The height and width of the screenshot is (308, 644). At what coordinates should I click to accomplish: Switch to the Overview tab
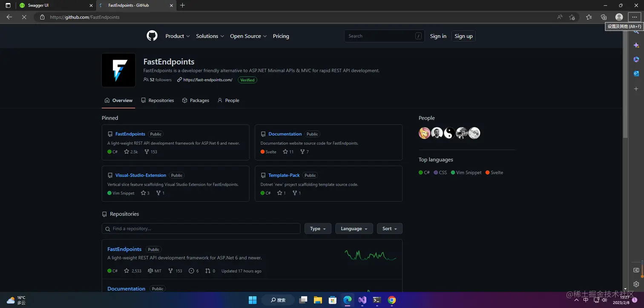118,100
